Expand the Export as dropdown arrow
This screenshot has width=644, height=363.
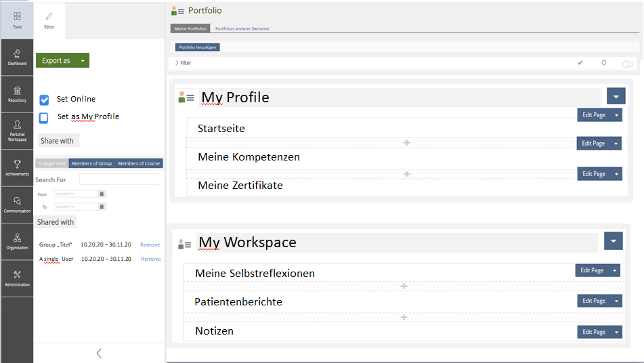click(82, 60)
